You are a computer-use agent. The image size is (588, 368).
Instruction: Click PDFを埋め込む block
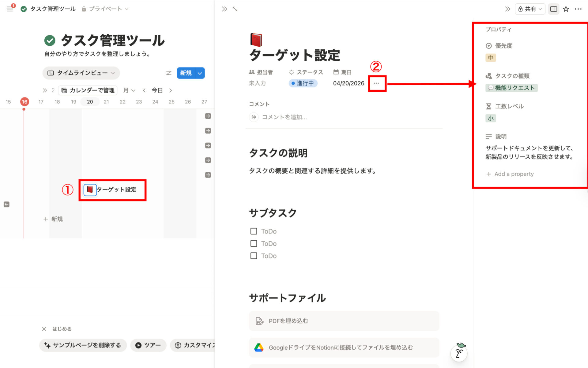point(344,321)
